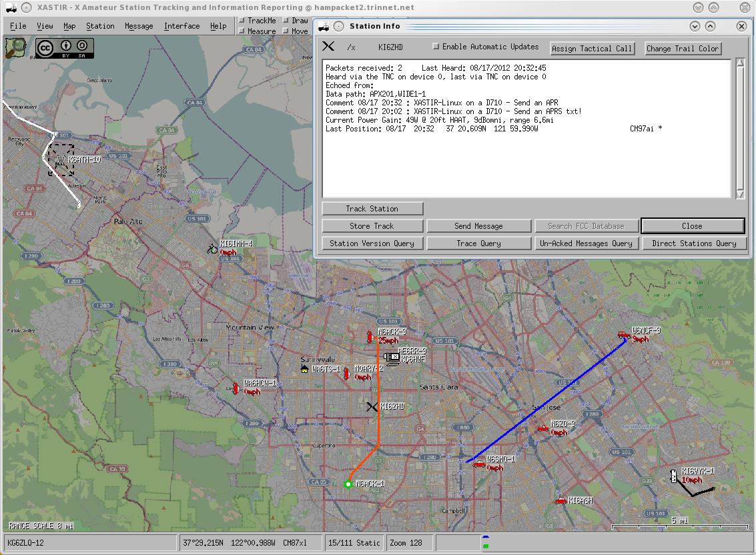Click the interface status indicator in status bar
756x555 pixels.
coord(486,541)
